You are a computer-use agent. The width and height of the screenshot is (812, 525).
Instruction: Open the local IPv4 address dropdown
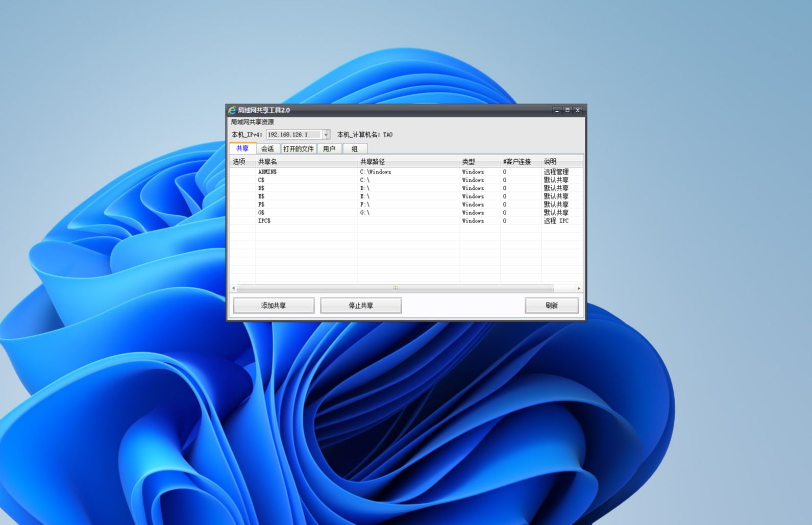(326, 135)
